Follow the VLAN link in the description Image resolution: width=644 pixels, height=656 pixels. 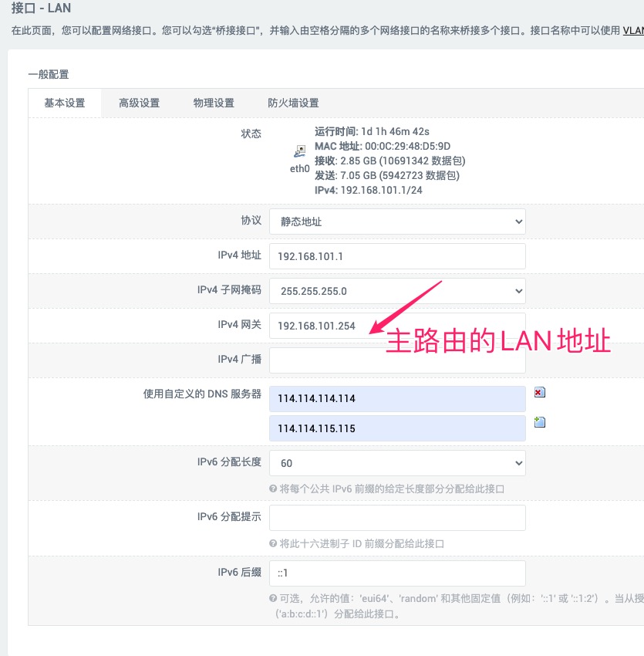(632, 31)
